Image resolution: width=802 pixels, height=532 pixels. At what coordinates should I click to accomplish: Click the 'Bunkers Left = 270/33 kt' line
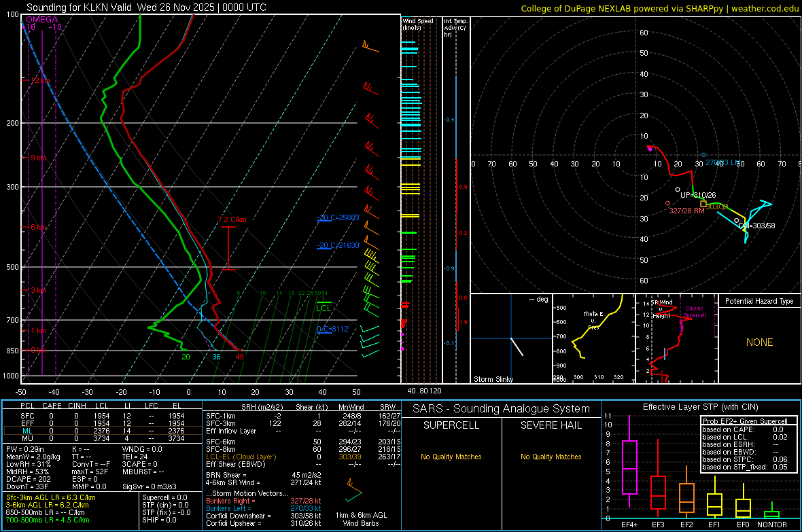click(264, 508)
